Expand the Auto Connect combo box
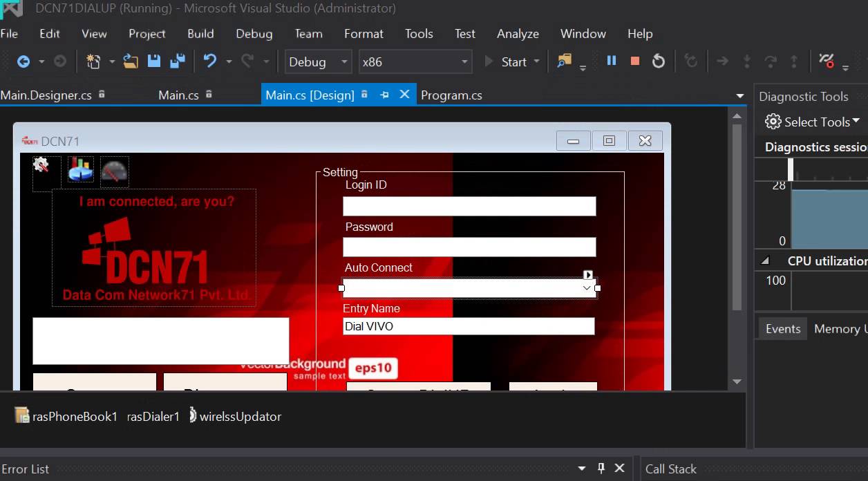Screen dimensions: 868x481 click(x=587, y=288)
